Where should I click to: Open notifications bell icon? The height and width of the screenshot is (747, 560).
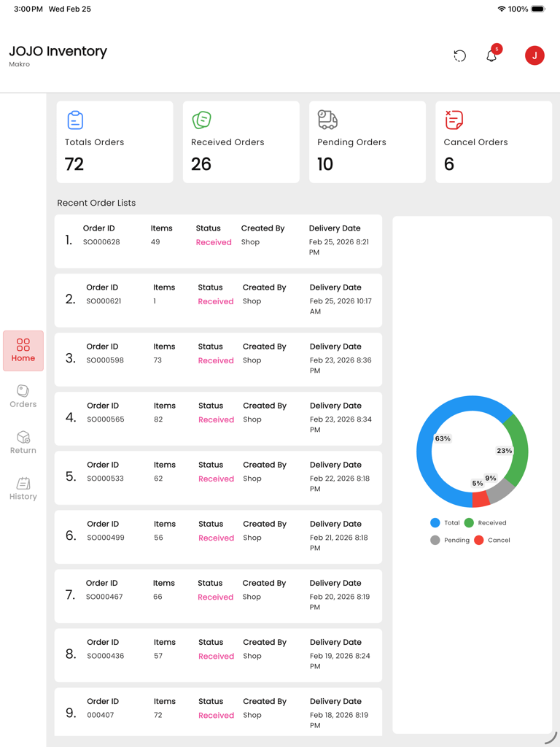(491, 56)
